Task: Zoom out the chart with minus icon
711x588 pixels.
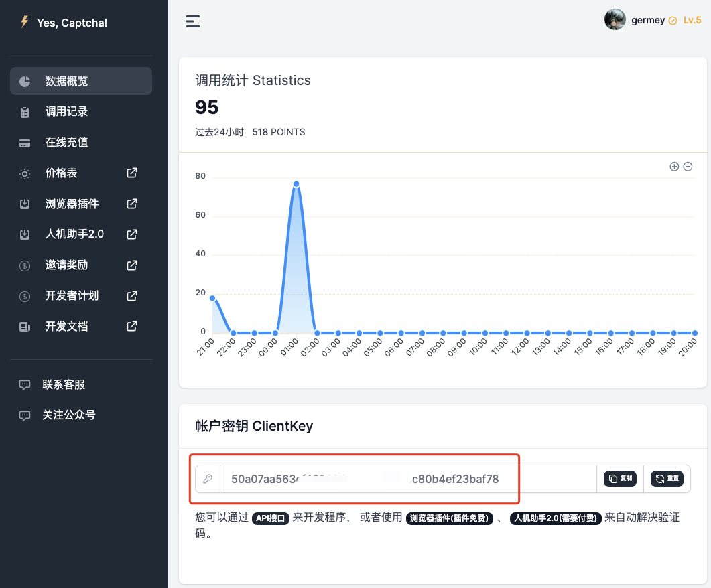Action: click(x=688, y=167)
